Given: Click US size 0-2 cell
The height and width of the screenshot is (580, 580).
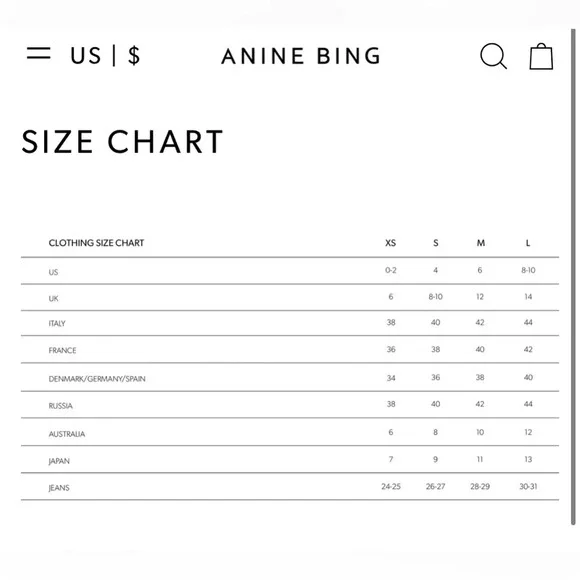Looking at the screenshot, I should point(391,270).
